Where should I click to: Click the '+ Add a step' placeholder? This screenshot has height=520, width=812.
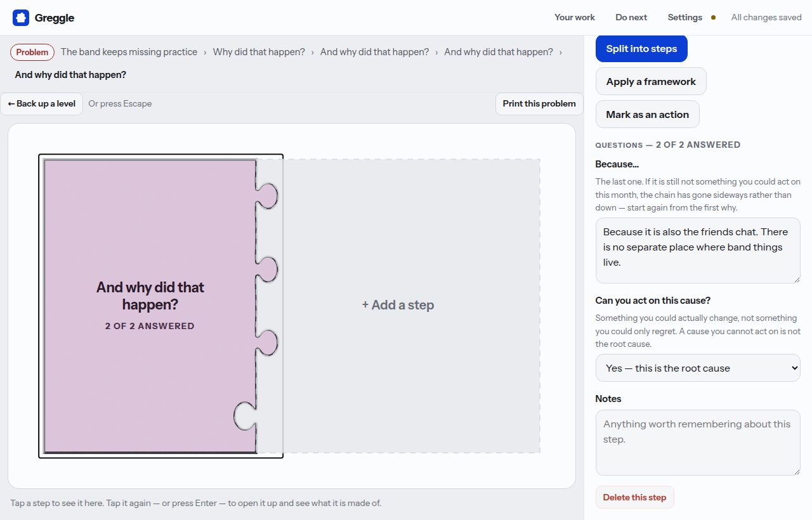point(398,305)
